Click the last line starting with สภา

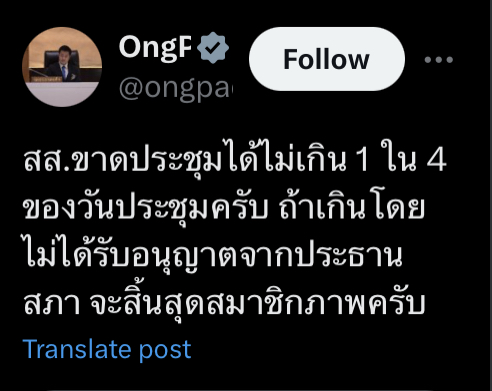tap(224, 303)
